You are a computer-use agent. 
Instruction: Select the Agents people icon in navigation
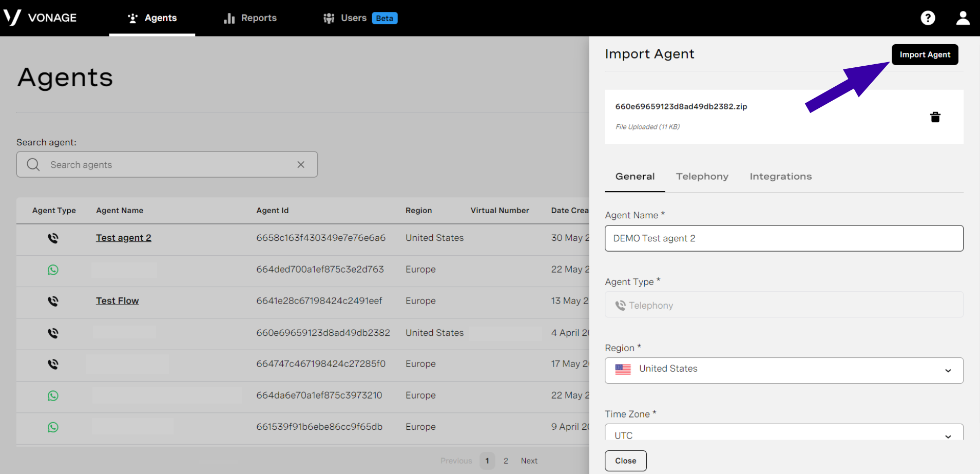click(132, 18)
